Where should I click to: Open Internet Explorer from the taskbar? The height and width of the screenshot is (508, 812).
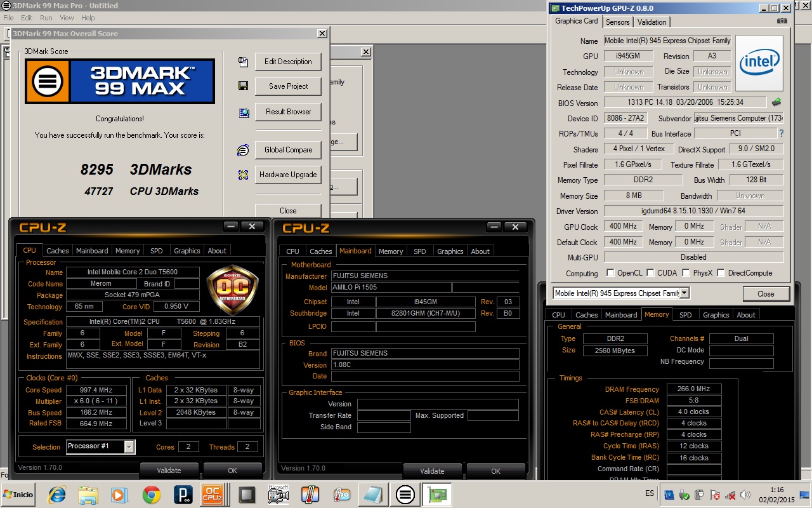57,494
